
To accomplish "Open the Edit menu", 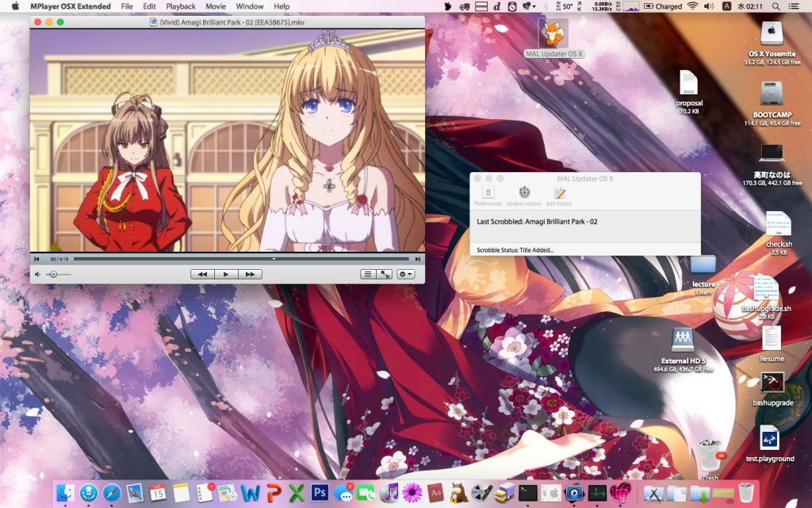I will point(150,6).
